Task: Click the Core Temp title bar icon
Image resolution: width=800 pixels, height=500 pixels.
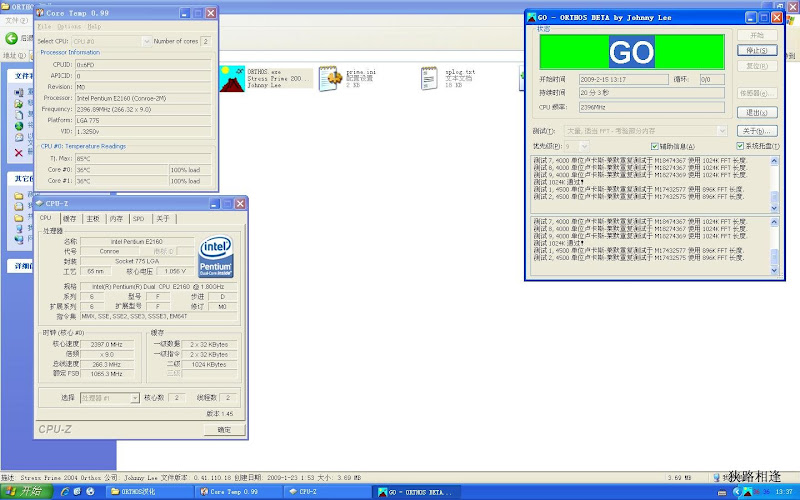Action: coord(40,13)
